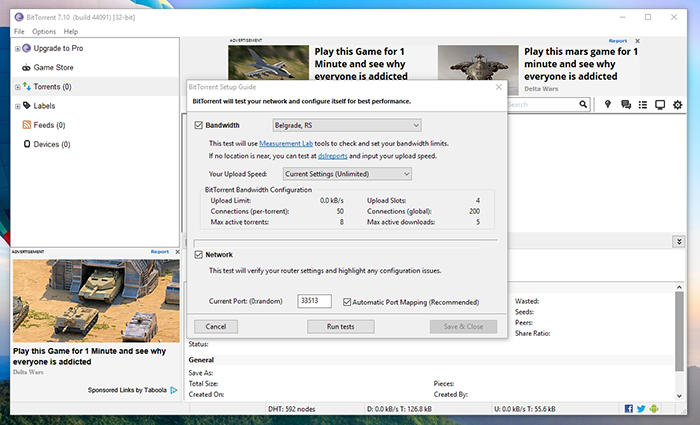Open the chat bubbles toolbar icon
Viewport: 700px width, 425px height.
(x=626, y=104)
